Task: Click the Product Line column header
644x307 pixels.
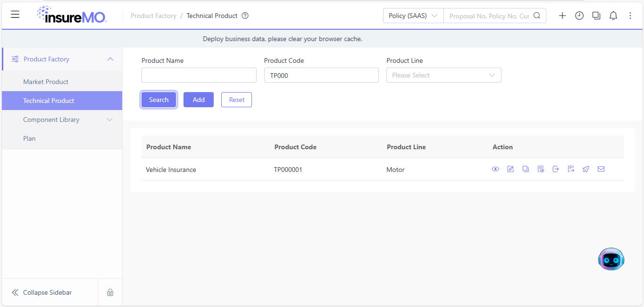Action: [x=406, y=147]
